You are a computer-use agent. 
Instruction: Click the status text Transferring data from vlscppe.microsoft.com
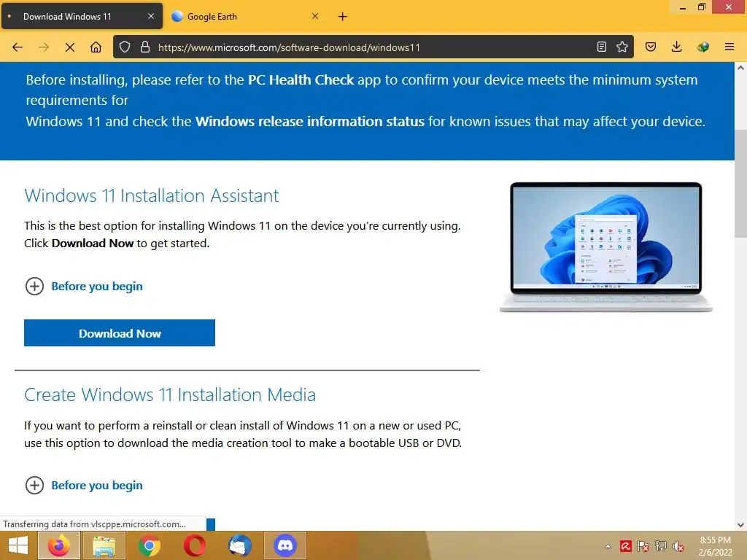pos(94,524)
